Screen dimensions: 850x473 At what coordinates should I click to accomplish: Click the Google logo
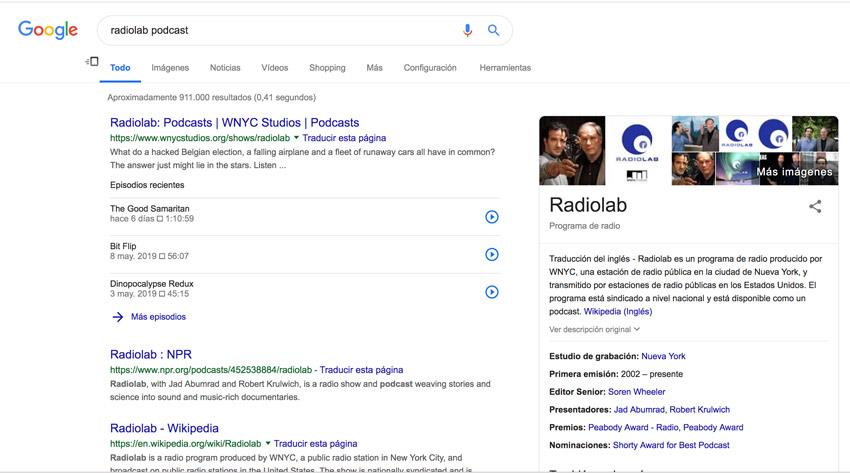point(48,30)
